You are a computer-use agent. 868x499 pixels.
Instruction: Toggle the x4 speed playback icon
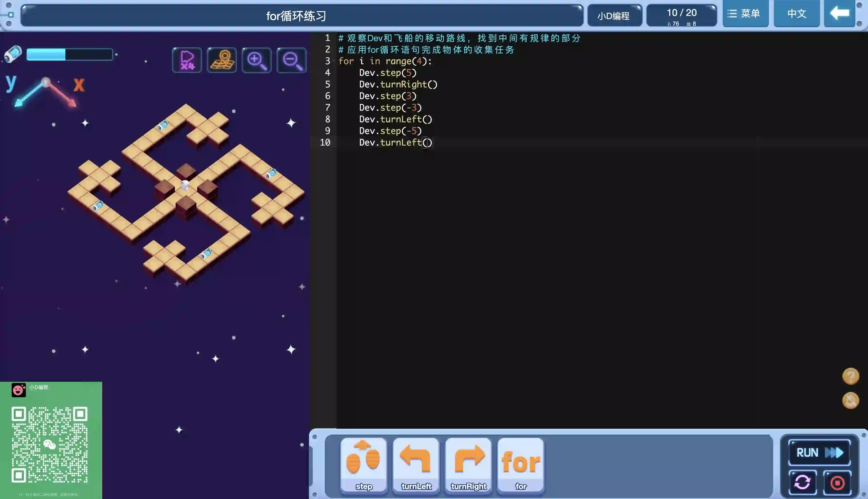click(187, 60)
